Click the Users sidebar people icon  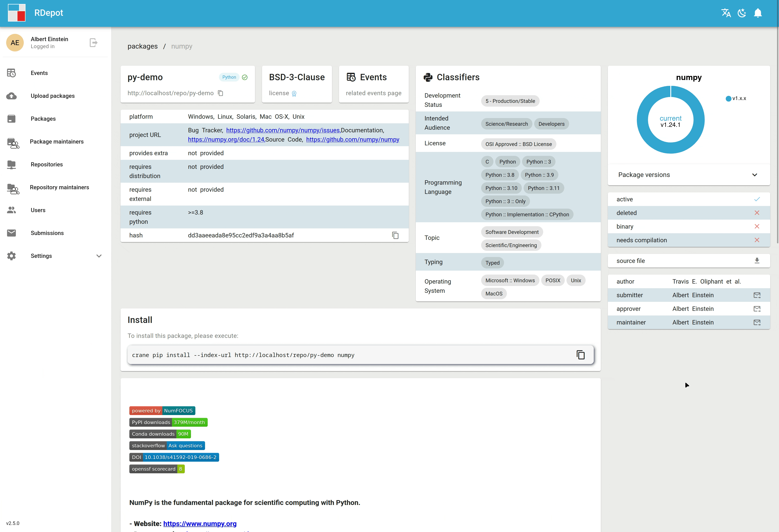(x=11, y=210)
